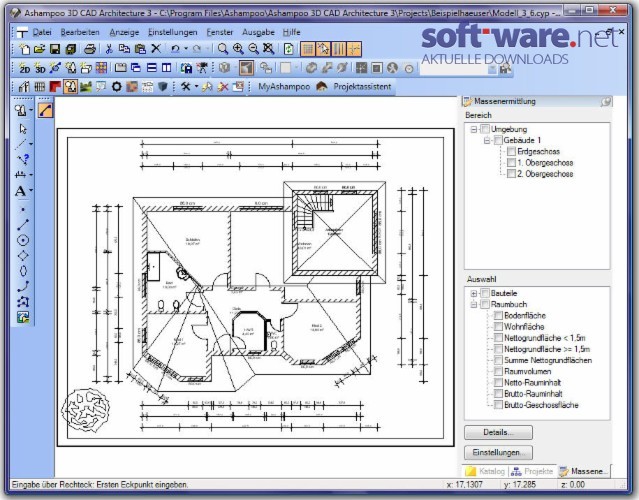This screenshot has height=500, width=639.
Task: Toggle the cursor snap icon
Action: [323, 49]
